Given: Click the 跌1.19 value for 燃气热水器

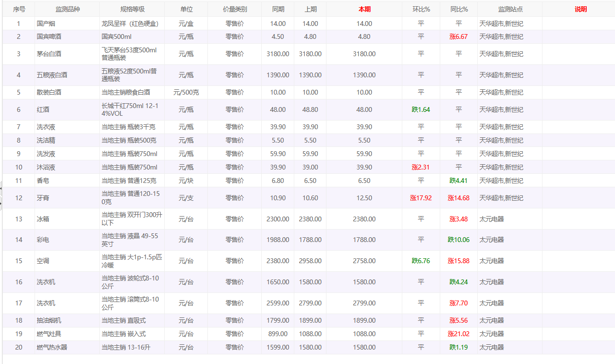Looking at the screenshot, I should point(458,347).
